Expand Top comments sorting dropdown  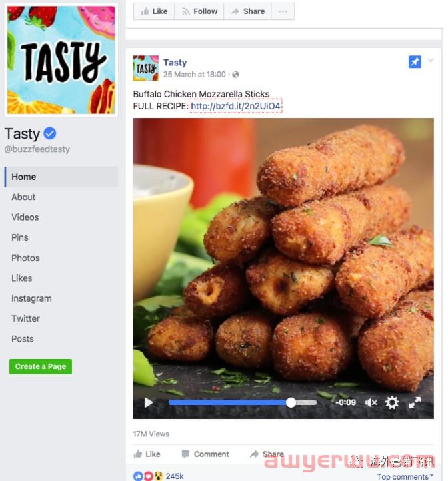405,476
